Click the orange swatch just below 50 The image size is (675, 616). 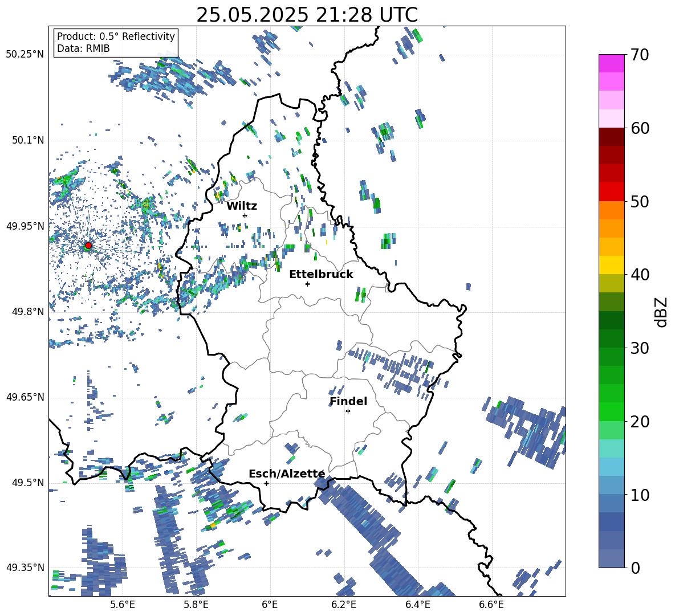tap(611, 210)
